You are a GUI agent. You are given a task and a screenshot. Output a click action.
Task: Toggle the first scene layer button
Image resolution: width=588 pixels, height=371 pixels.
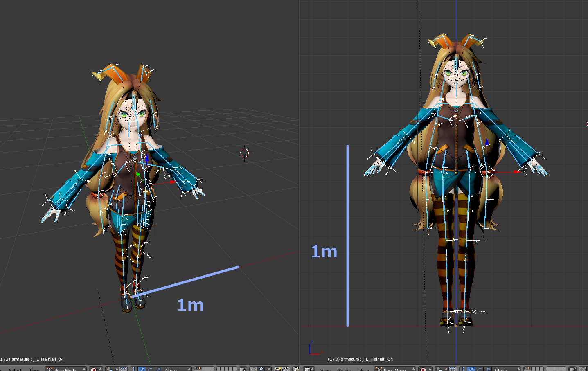coord(196,369)
